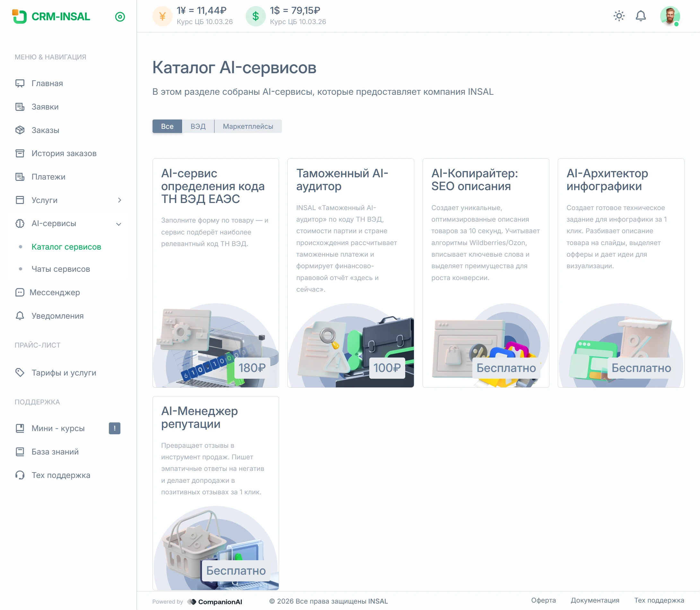Open notifications bell in top bar
The width and height of the screenshot is (700, 610).
(x=641, y=16)
